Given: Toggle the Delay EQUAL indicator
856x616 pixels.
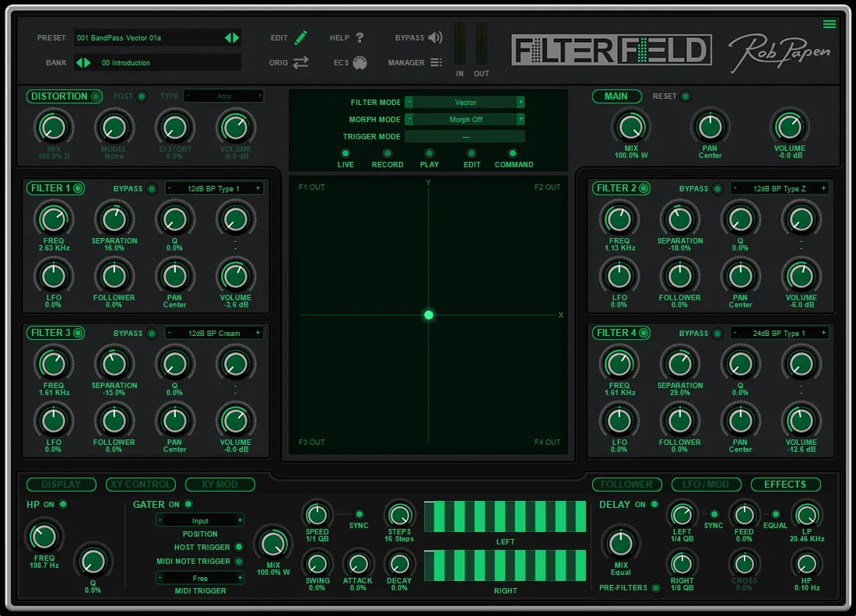Looking at the screenshot, I should [x=775, y=514].
